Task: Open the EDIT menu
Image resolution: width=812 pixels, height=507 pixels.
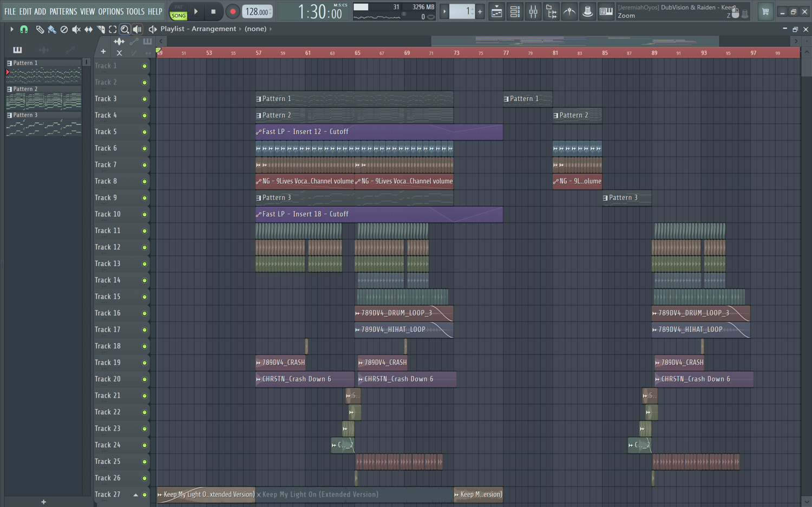Action: [x=25, y=11]
